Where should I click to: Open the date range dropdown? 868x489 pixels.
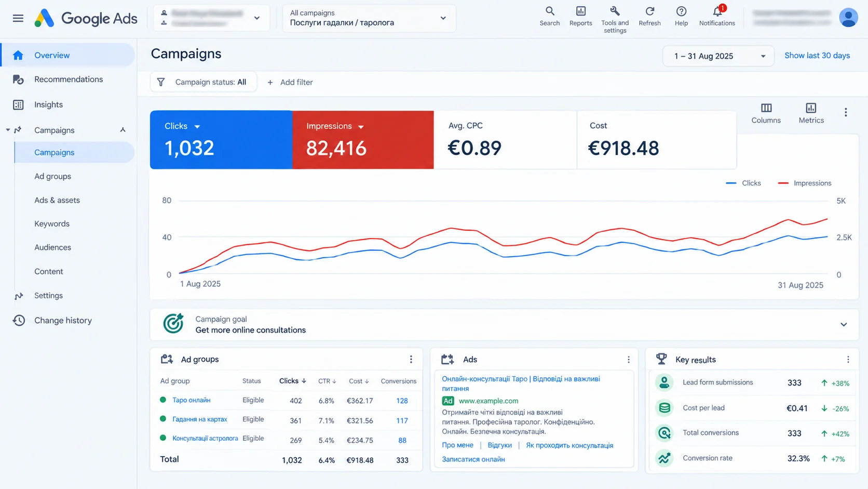718,56
